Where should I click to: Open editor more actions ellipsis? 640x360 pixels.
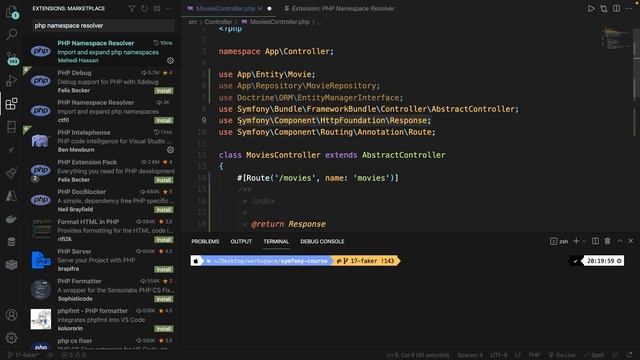[629, 9]
